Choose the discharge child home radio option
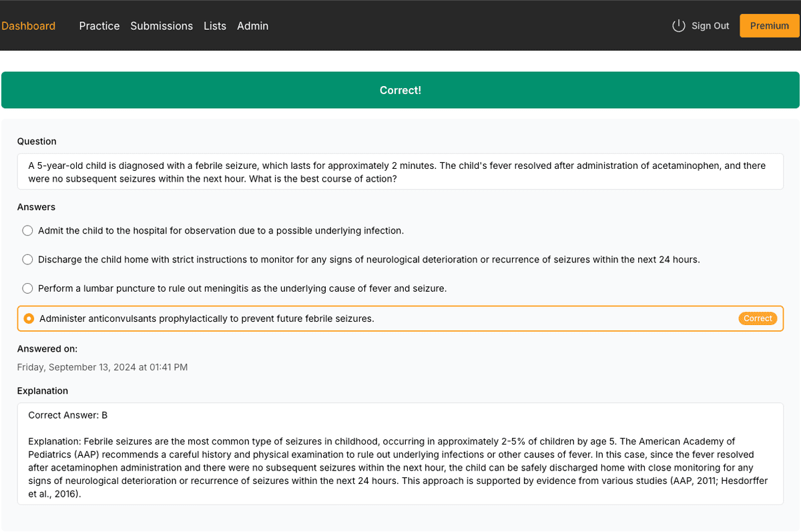This screenshot has width=801, height=532. [27, 260]
